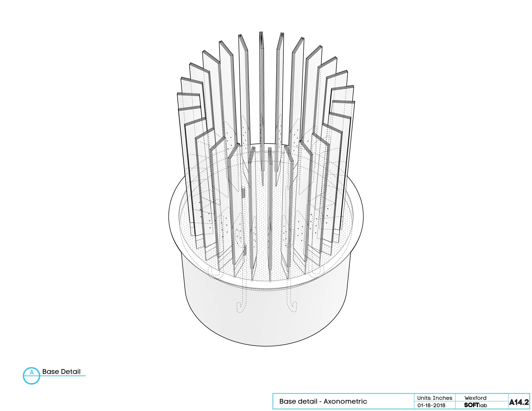Click the left hook at base front

pos(241,307)
